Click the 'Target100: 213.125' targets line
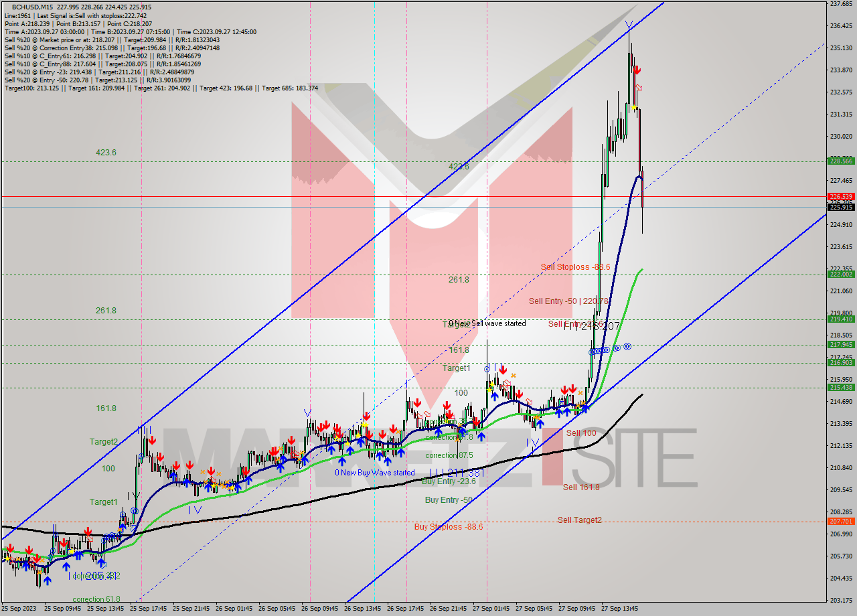Viewport: 857px width, 616px height. tap(161, 88)
